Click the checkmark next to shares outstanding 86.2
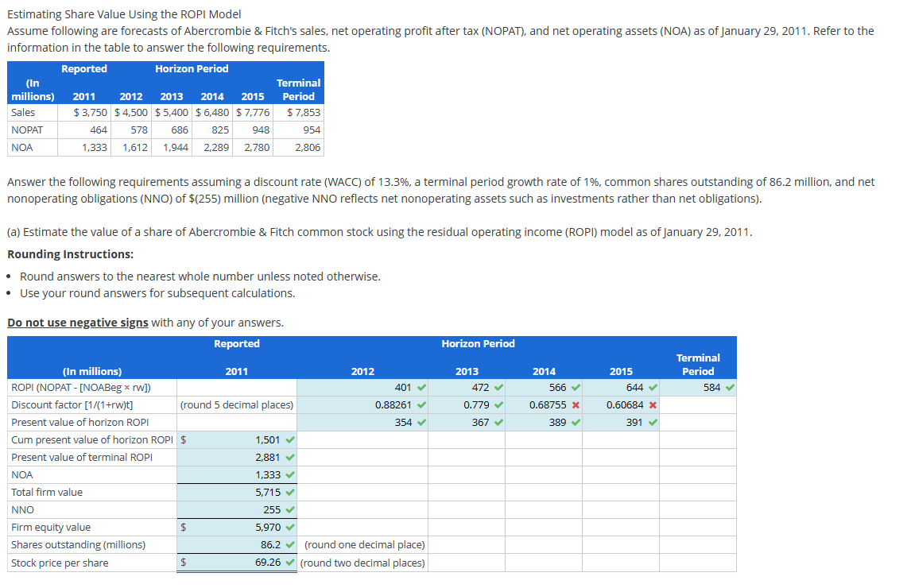Image resolution: width=911 pixels, height=588 pixels. (291, 544)
